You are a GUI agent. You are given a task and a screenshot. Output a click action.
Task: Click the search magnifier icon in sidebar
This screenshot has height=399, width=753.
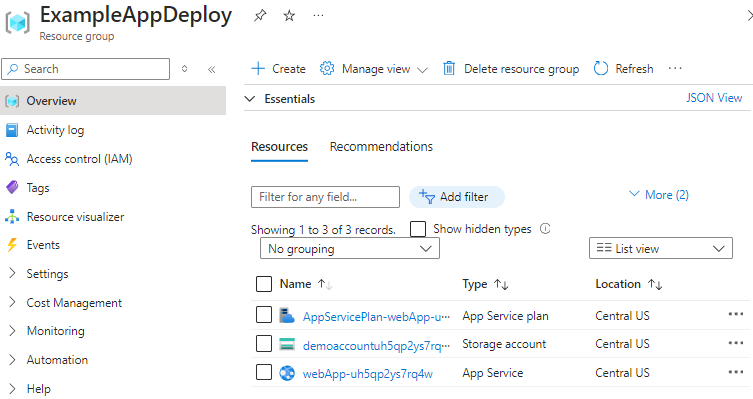tap(13, 69)
